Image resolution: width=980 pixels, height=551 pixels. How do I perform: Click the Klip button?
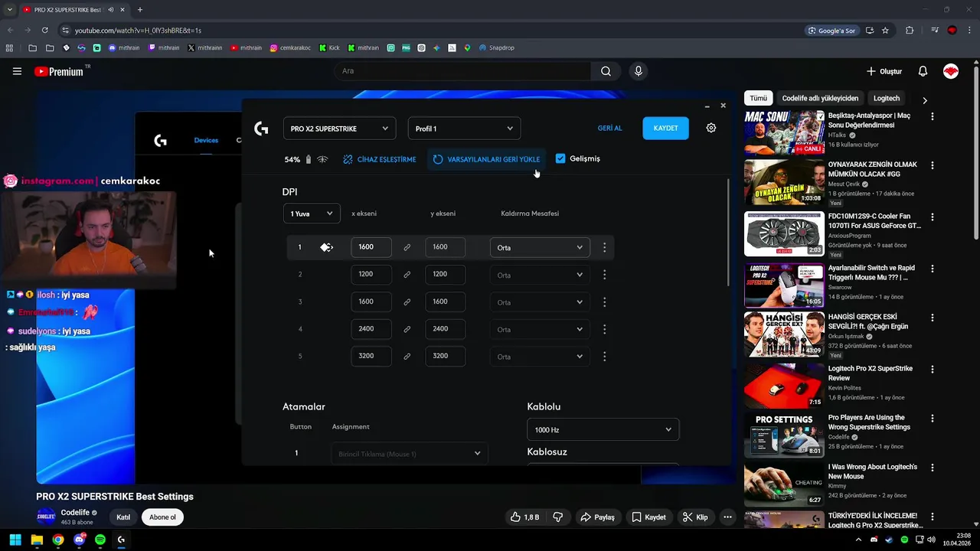point(695,517)
